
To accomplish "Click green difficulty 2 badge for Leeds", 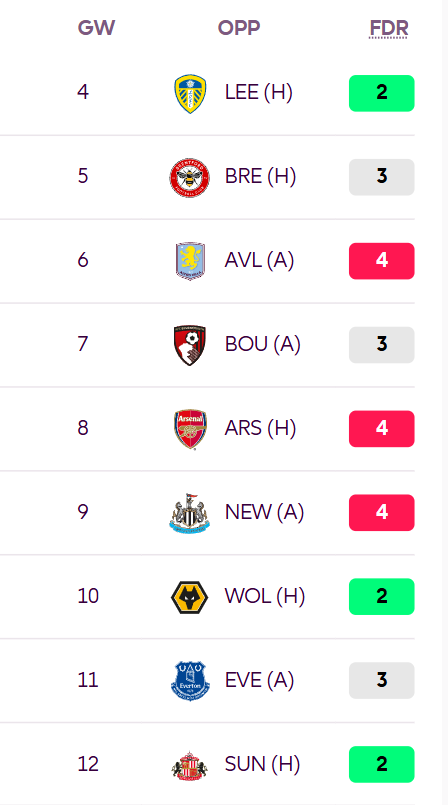I will pos(382,93).
